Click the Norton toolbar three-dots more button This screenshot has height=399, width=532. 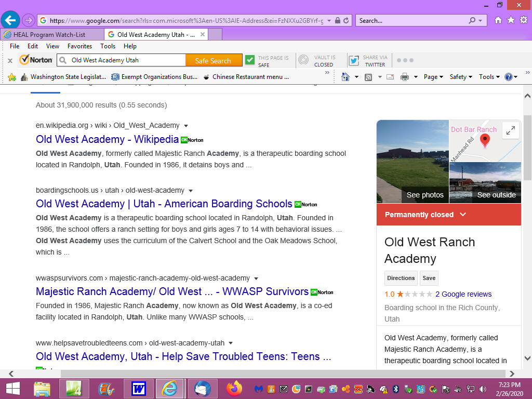pyautogui.click(x=405, y=60)
